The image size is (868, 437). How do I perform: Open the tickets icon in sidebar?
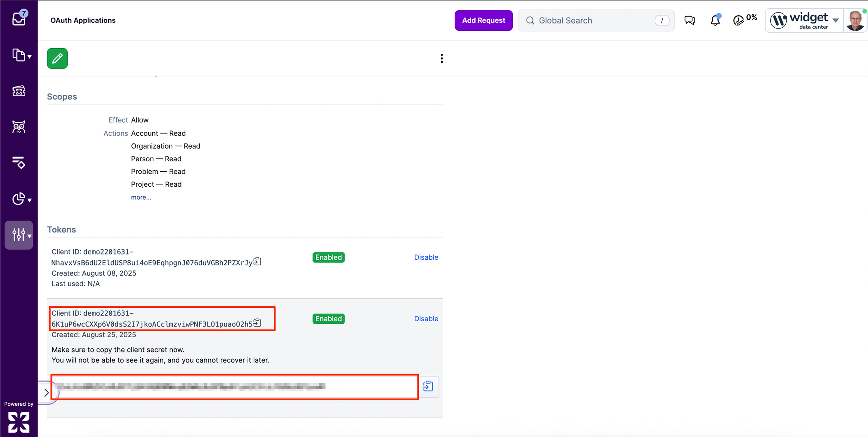pyautogui.click(x=19, y=91)
